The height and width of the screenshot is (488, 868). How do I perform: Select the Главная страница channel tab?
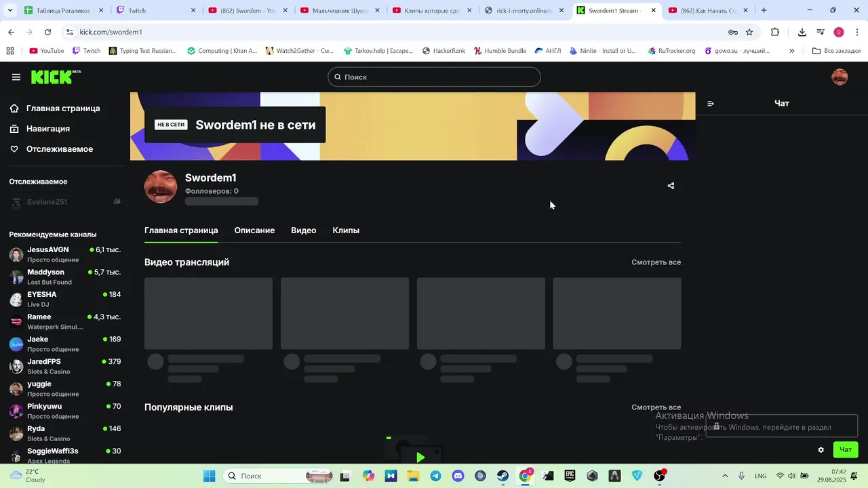[181, 230]
